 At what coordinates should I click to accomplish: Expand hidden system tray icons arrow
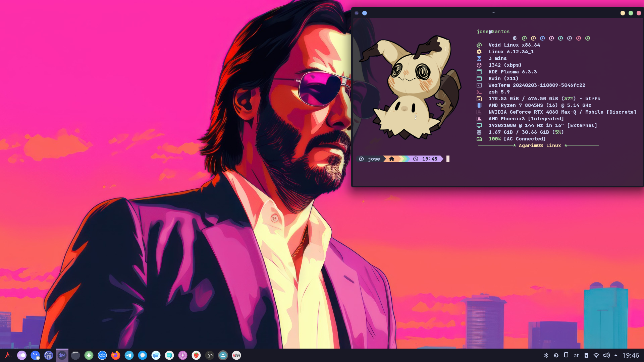coord(616,355)
